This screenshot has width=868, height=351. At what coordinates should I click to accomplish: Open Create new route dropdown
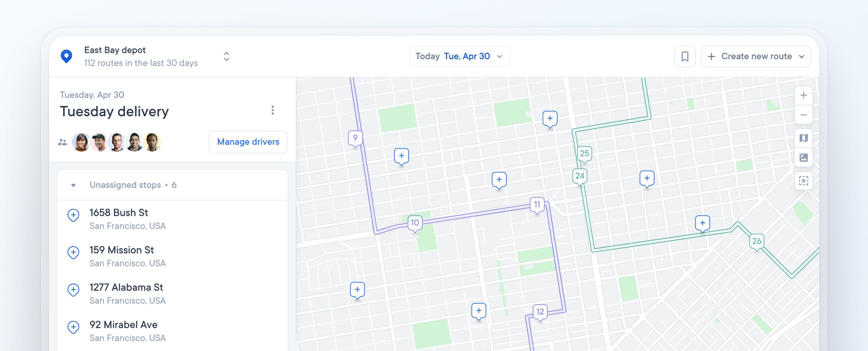click(756, 56)
